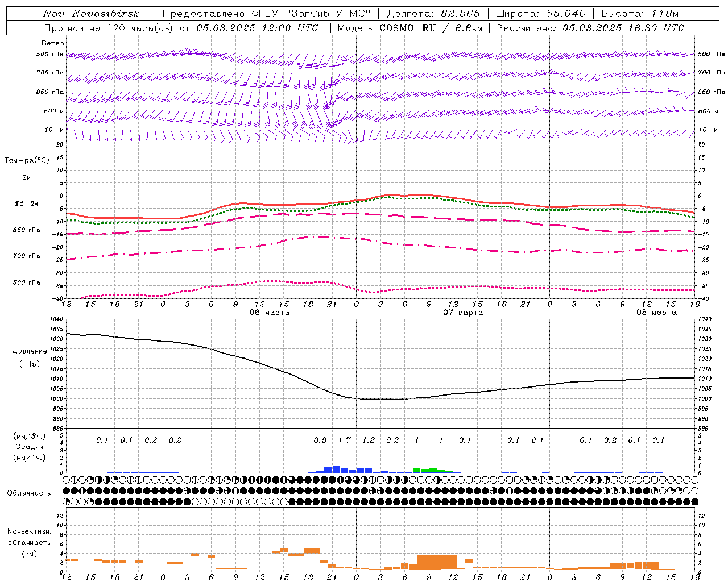Click the 'Широта: 55.046' header field
This screenshot has height=582, width=728.
(540, 14)
